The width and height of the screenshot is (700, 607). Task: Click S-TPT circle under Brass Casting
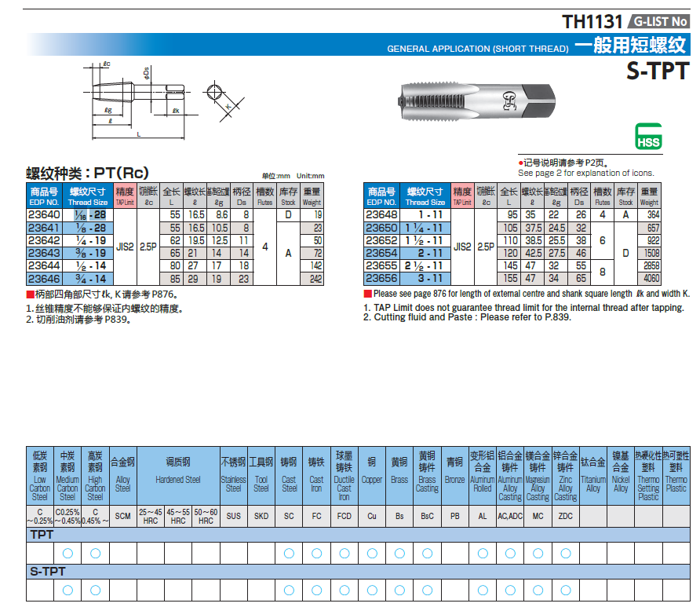coord(428,591)
